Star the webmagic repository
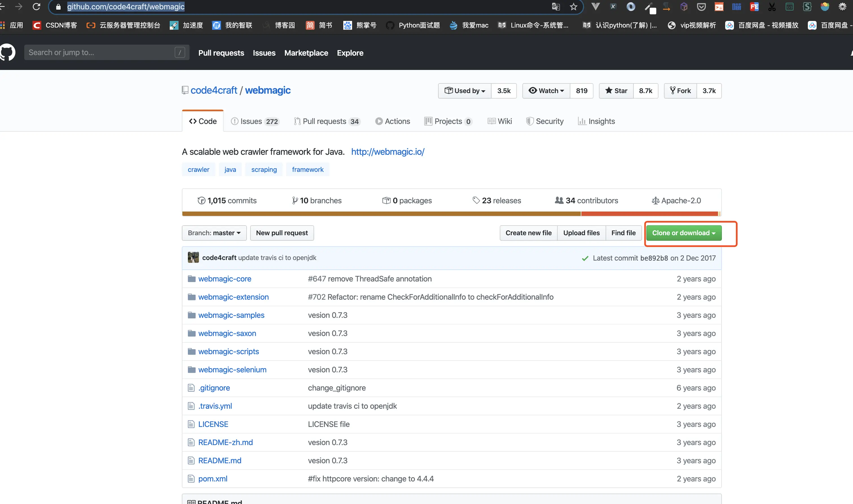 point(616,91)
